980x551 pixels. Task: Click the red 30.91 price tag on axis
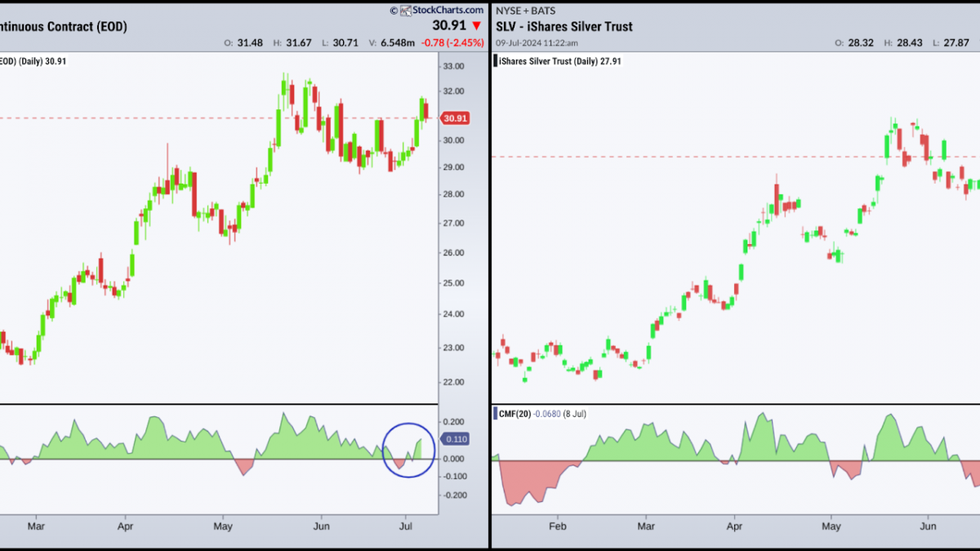click(454, 118)
